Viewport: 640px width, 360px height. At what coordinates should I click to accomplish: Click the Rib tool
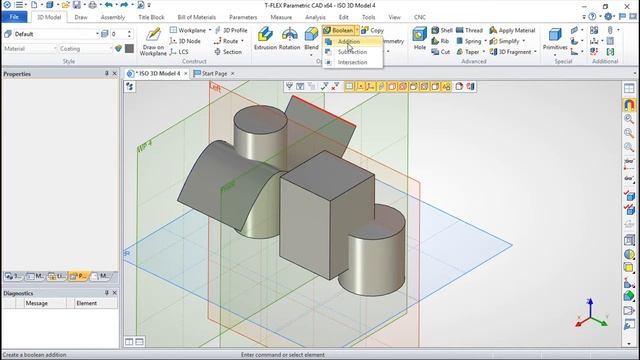[440, 41]
